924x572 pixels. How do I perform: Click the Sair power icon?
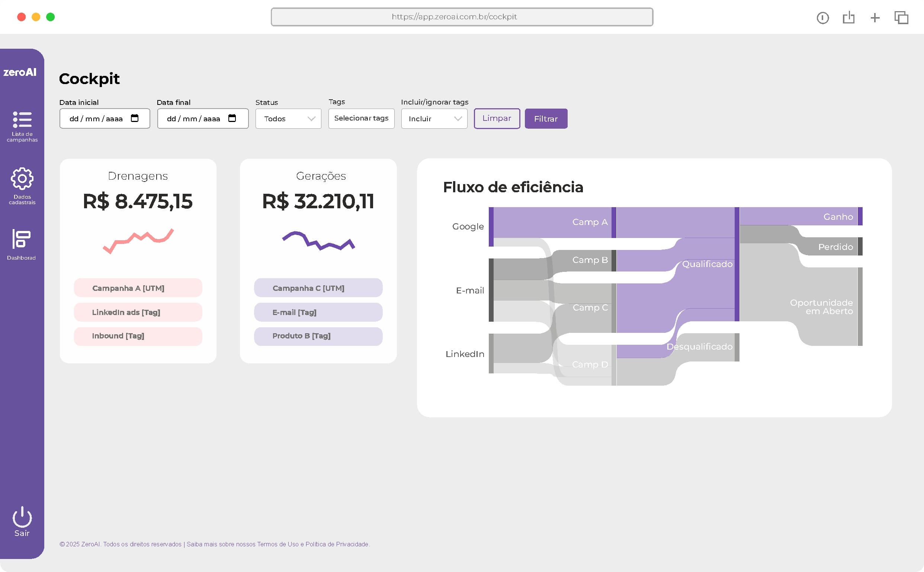[22, 517]
